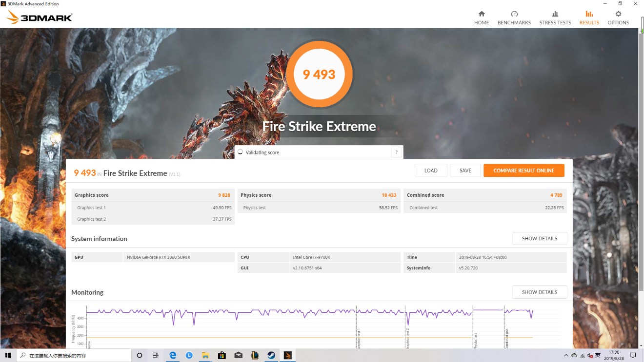This screenshot has width=644, height=362.
Task: Open Steam from the taskbar
Action: click(271, 355)
